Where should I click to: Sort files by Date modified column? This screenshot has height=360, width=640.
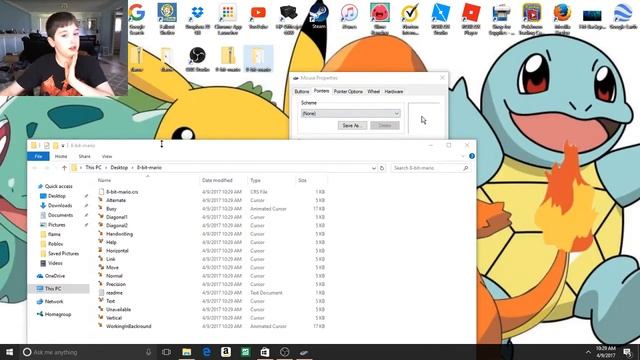point(217,180)
